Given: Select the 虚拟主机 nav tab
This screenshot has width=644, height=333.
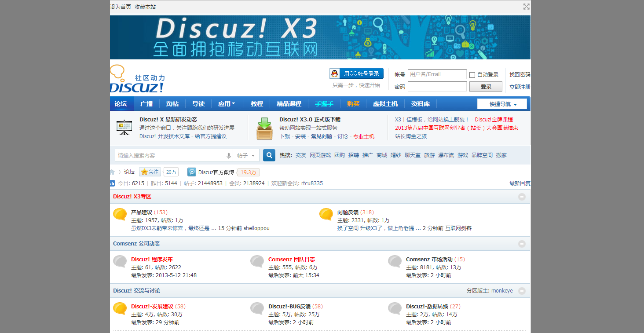Looking at the screenshot, I should pyautogui.click(x=385, y=104).
